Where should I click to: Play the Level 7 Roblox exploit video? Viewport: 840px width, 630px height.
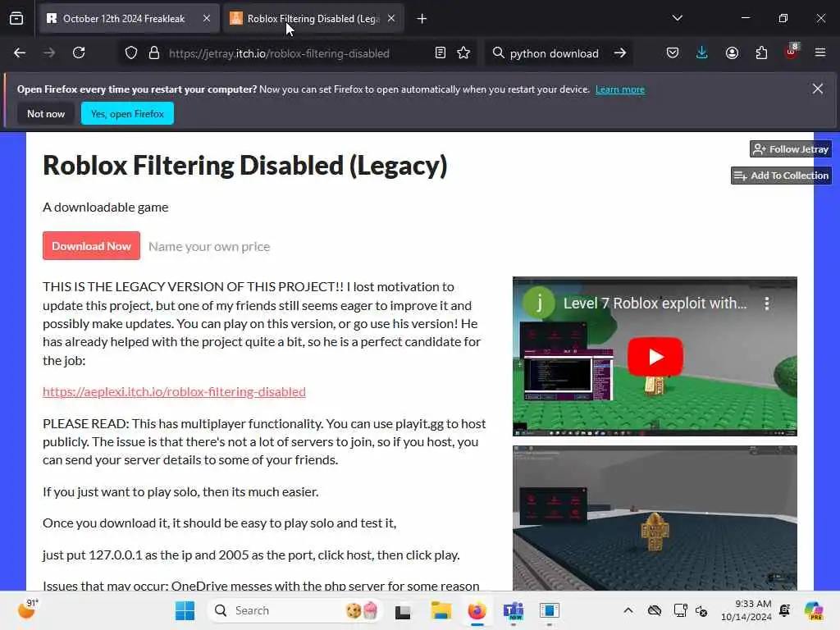click(x=655, y=357)
